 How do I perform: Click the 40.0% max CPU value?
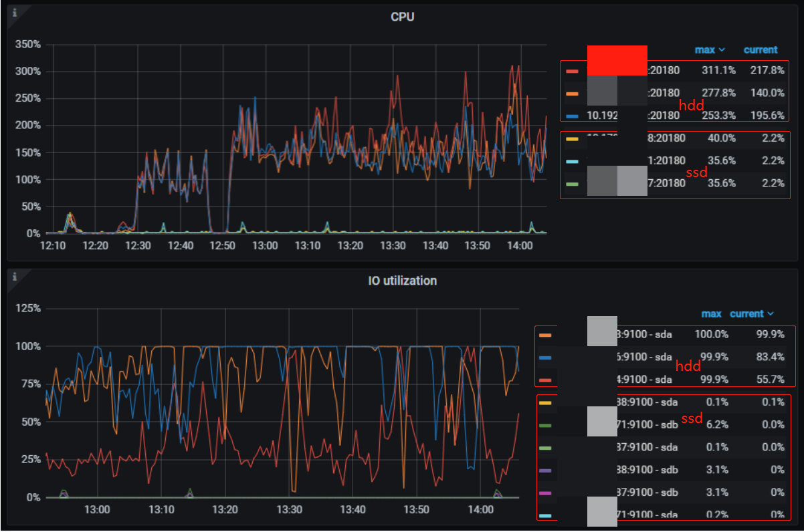tap(721, 138)
